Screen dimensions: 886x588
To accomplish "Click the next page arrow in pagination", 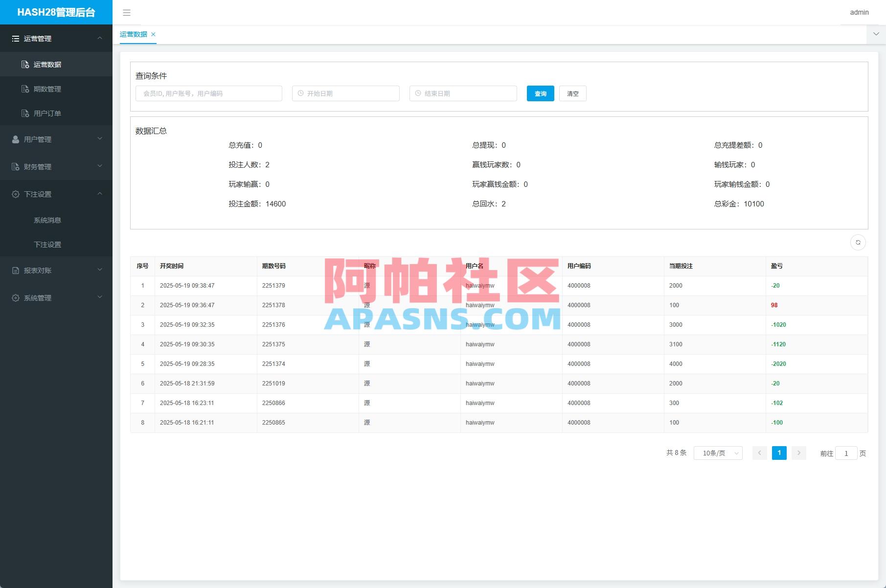I will coord(798,453).
